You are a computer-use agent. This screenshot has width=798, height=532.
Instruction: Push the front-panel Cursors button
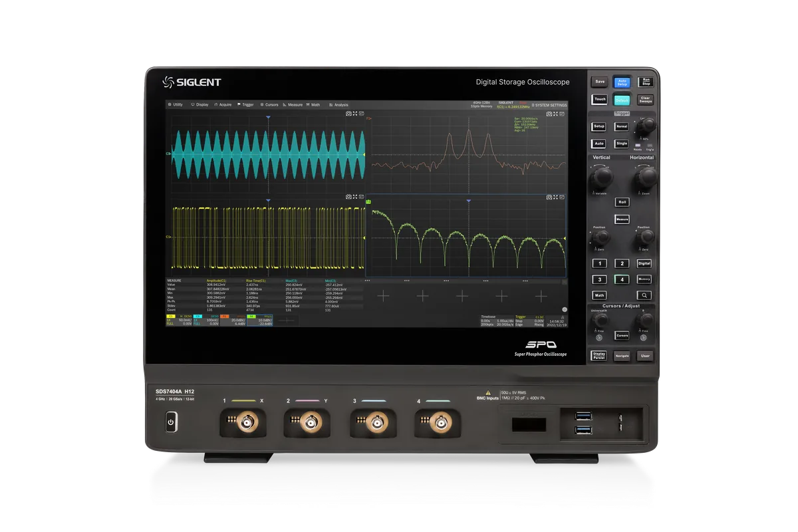(x=622, y=335)
